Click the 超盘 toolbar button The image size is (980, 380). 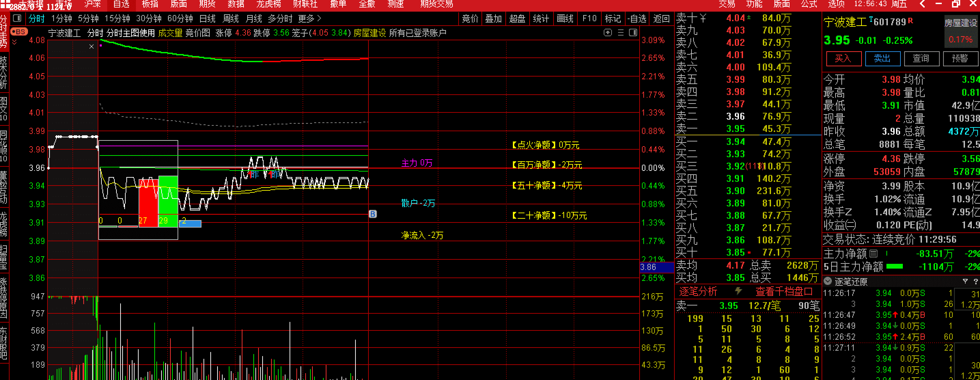(517, 18)
